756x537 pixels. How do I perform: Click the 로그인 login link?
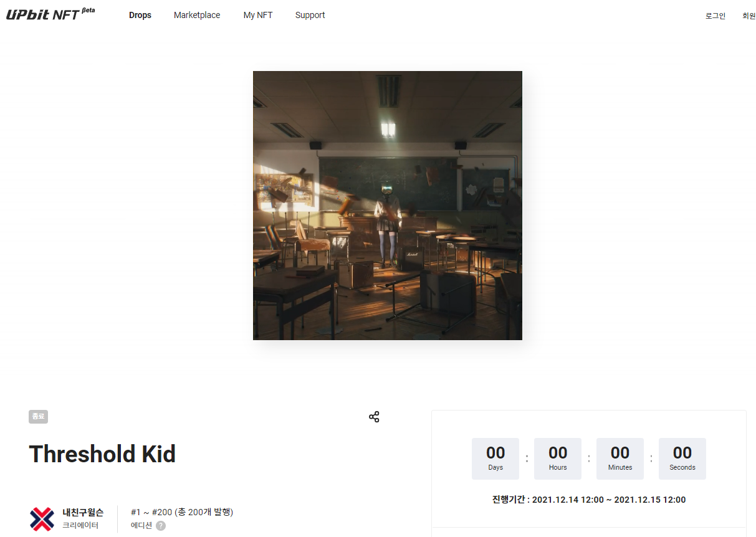click(x=715, y=16)
